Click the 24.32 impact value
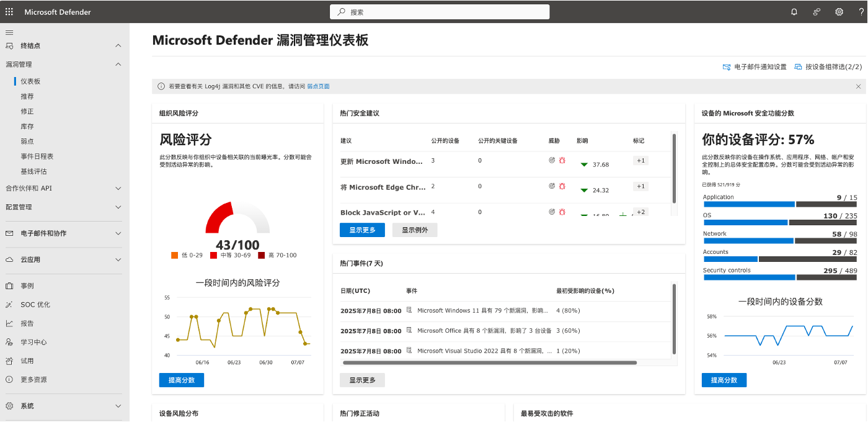The image size is (868, 422). click(x=601, y=191)
